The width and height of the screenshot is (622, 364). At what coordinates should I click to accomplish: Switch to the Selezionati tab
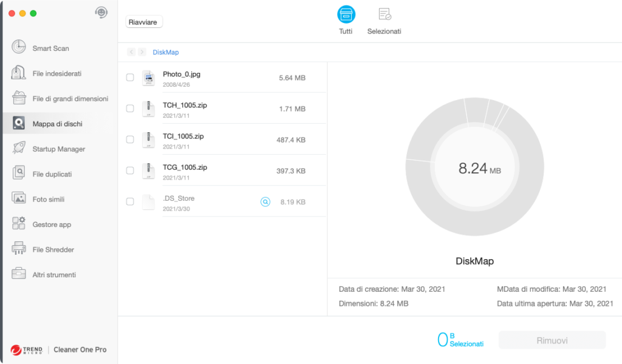click(384, 20)
